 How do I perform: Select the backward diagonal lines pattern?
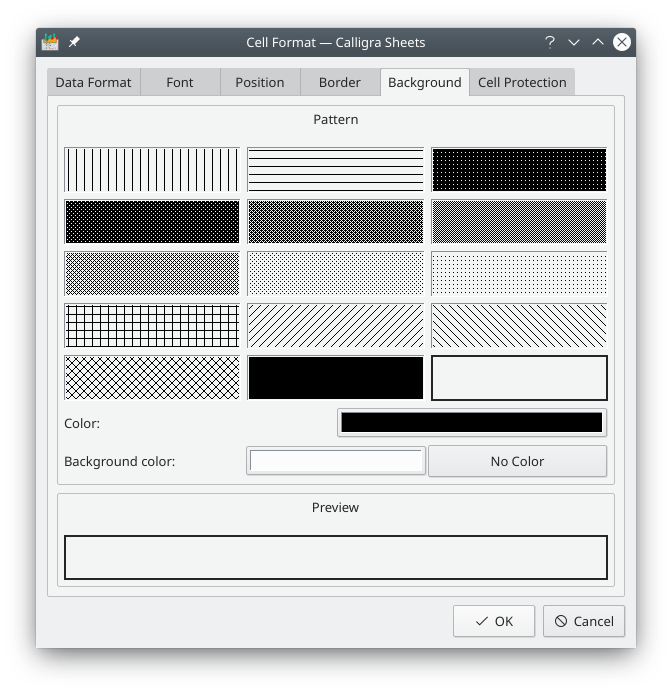(x=519, y=325)
